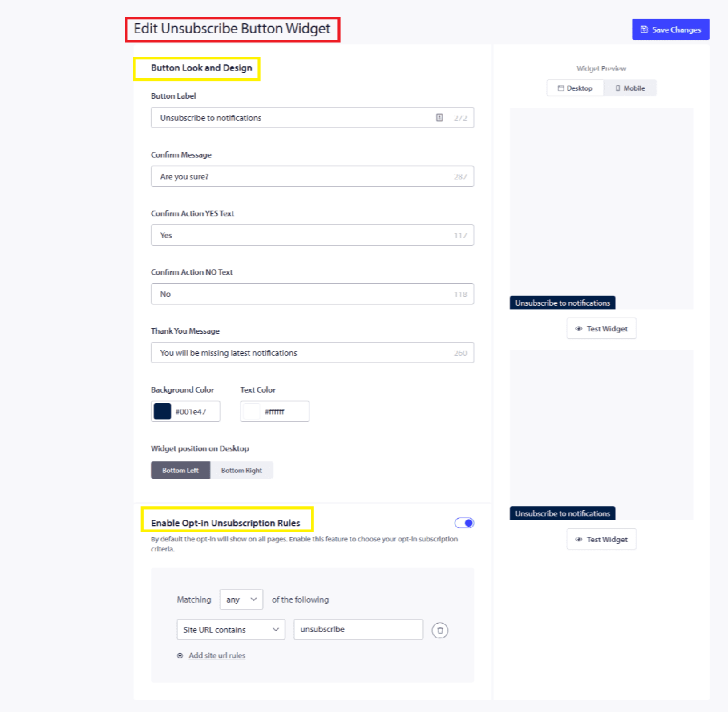The image size is (728, 712).
Task: Click the eye icon on first Test Widget
Action: click(579, 329)
